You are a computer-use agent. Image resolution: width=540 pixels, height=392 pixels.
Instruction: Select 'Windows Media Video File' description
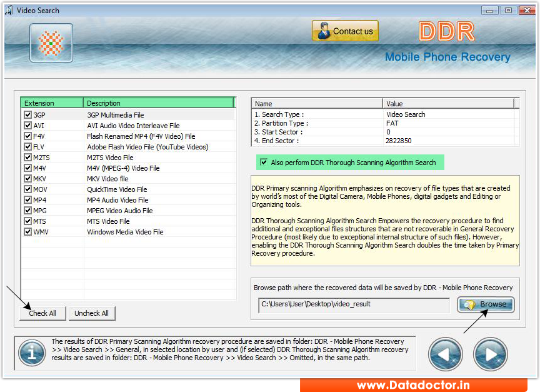point(125,232)
